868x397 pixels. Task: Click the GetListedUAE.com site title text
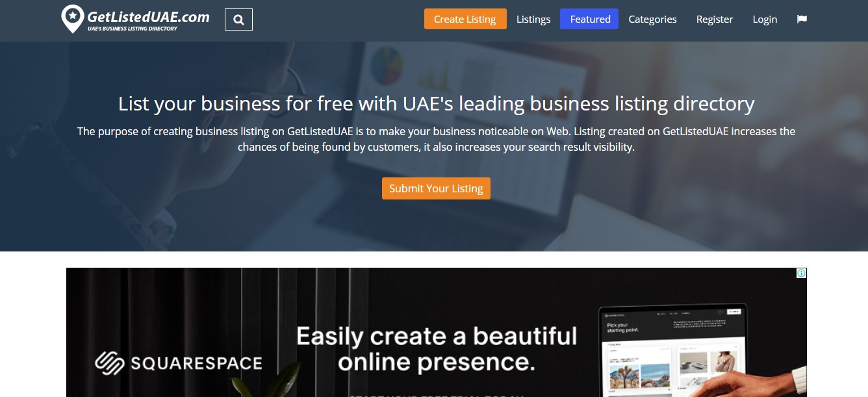[x=149, y=17]
